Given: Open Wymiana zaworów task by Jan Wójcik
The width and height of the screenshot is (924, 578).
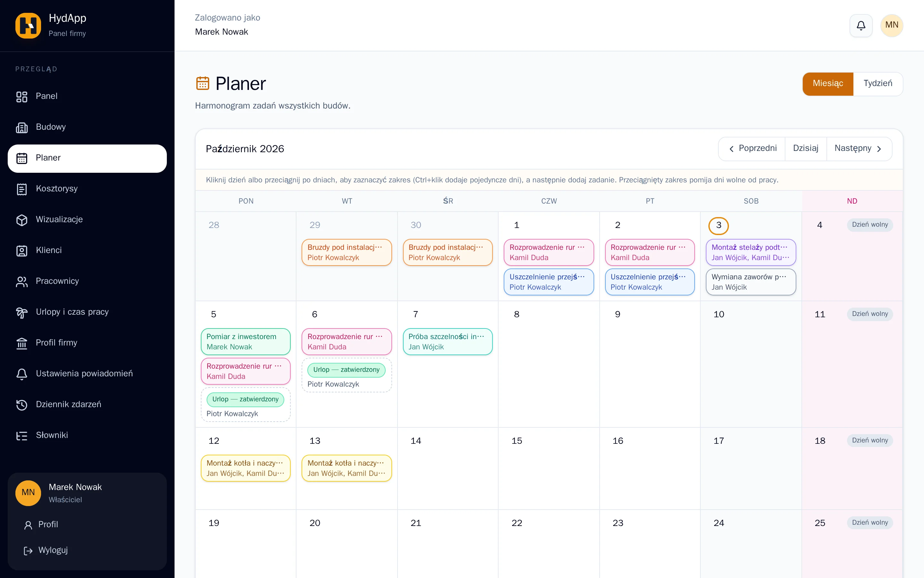Looking at the screenshot, I should 751,282.
